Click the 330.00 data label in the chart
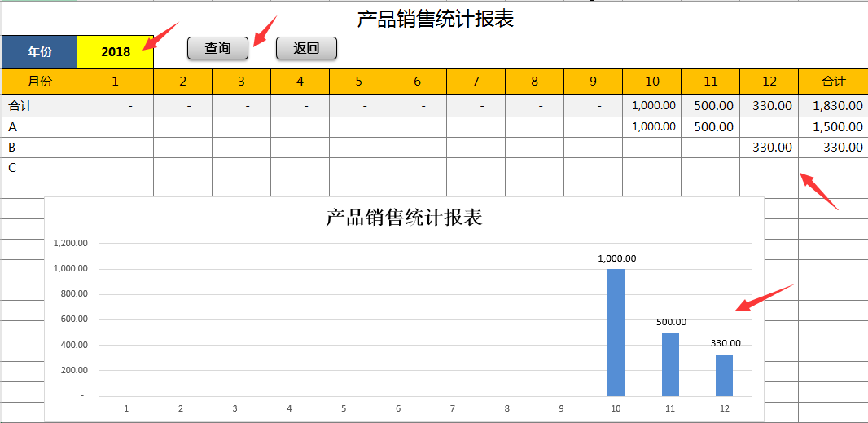 726,344
